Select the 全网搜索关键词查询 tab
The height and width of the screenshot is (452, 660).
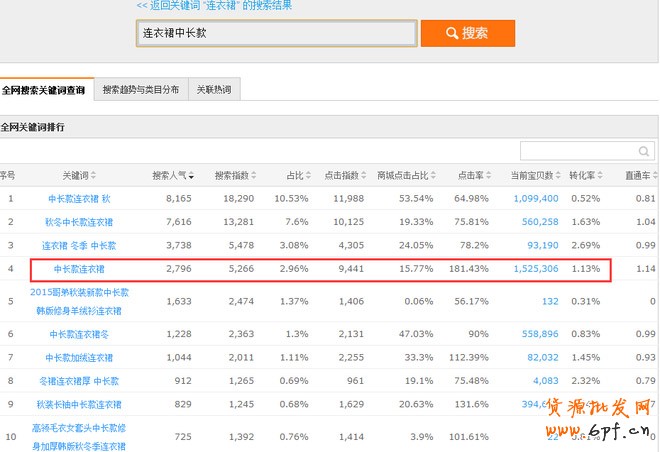[45, 90]
